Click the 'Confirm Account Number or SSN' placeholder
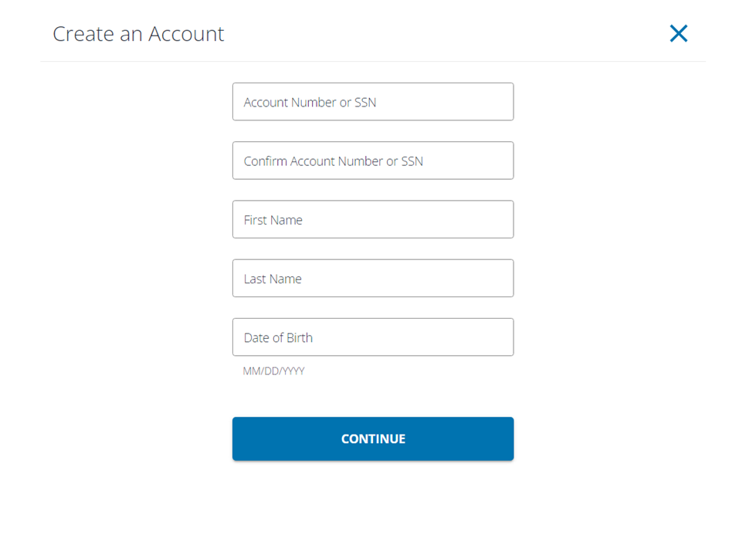This screenshot has height=548, width=756. (333, 161)
